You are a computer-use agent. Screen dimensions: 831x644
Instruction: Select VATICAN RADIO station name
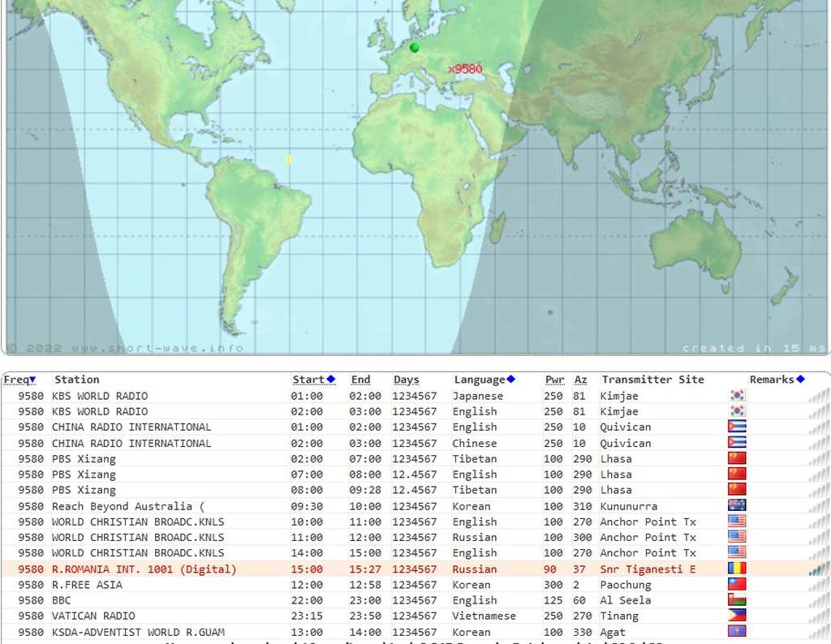(93, 616)
